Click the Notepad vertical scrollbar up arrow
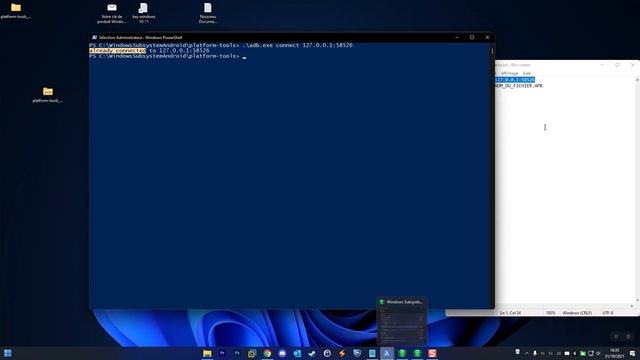Image resolution: width=640 pixels, height=360 pixels. point(637,80)
